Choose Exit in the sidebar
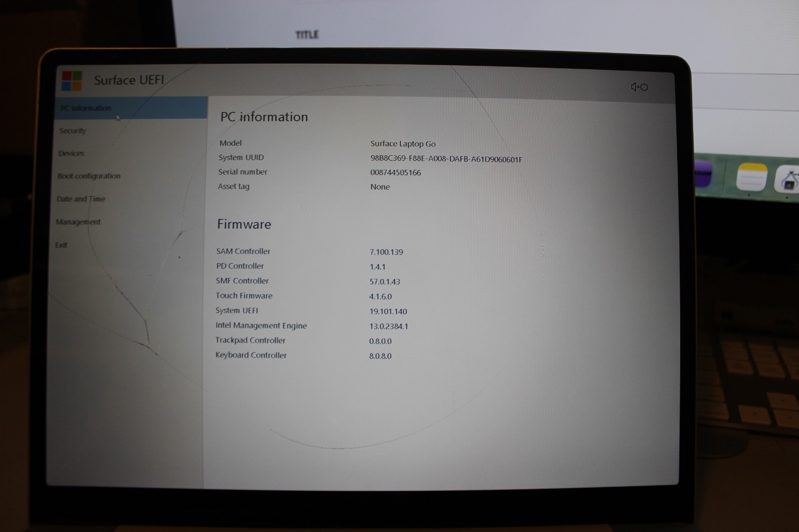The height and width of the screenshot is (532, 799). pyautogui.click(x=61, y=245)
